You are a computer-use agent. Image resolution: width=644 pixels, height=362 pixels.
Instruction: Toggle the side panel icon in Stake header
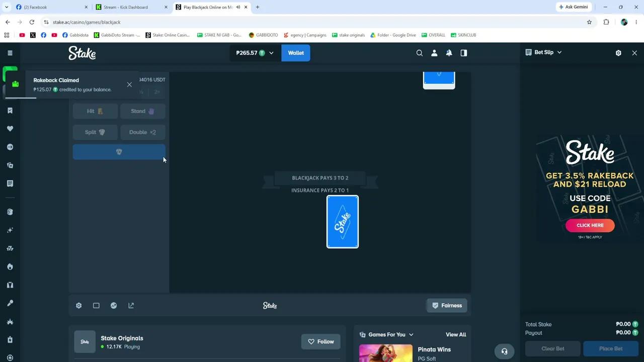(464, 53)
